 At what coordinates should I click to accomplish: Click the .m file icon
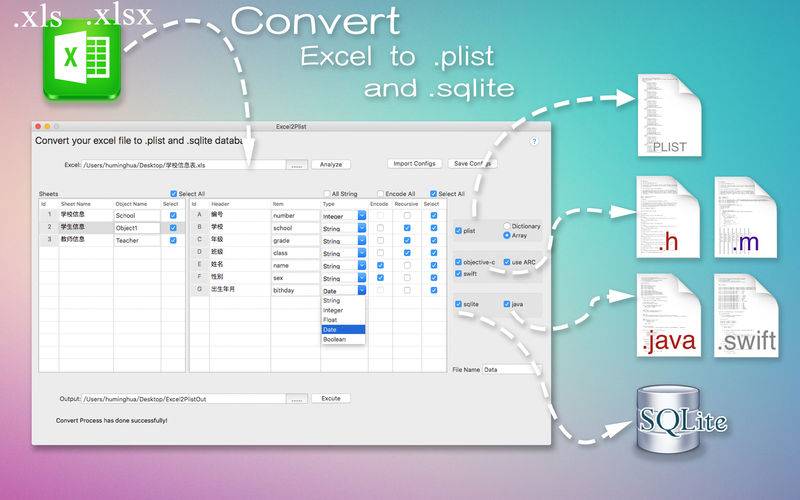pyautogui.click(x=745, y=217)
